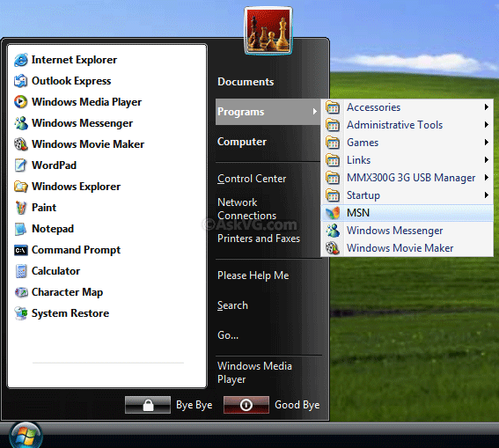Viewport: 499px width, 448px height.
Task: Click the Notepad icon
Action: [21, 229]
